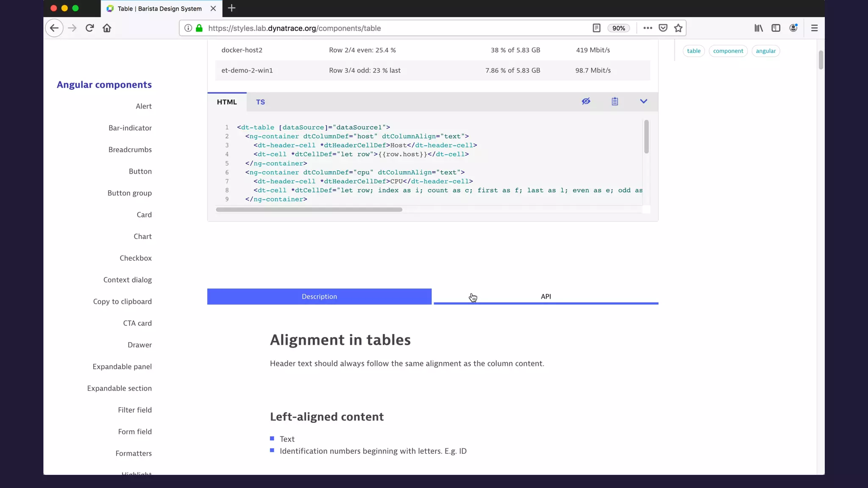Screen dimensions: 868x488
Task: Open the Firefox hamburger menu
Action: click(814, 28)
